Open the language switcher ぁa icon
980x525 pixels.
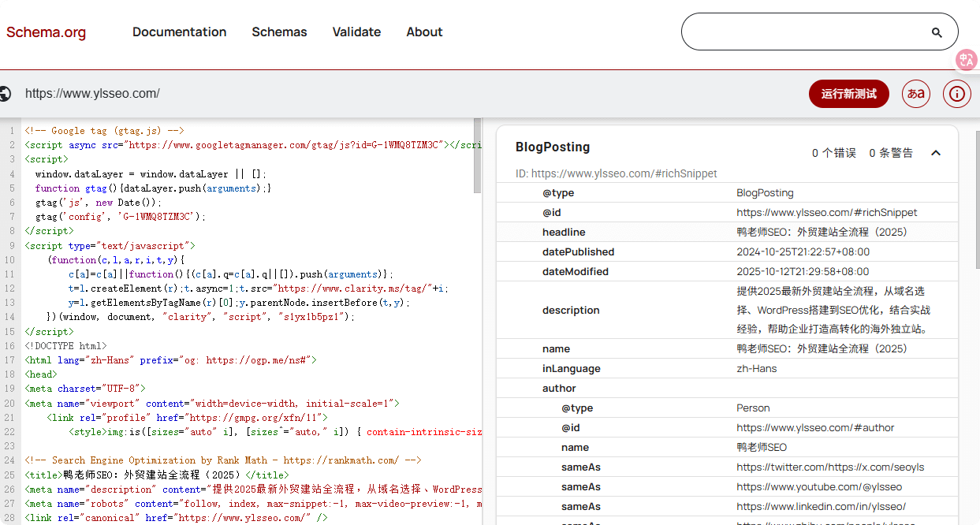coord(915,94)
